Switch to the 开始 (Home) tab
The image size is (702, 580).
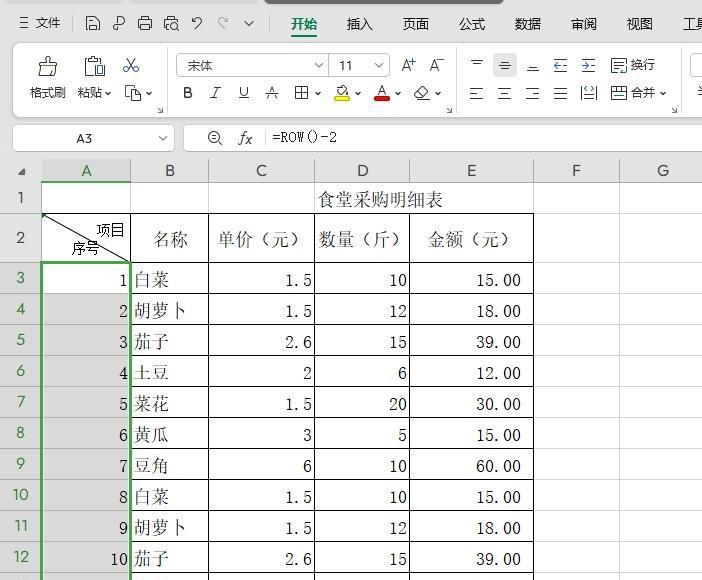click(304, 24)
